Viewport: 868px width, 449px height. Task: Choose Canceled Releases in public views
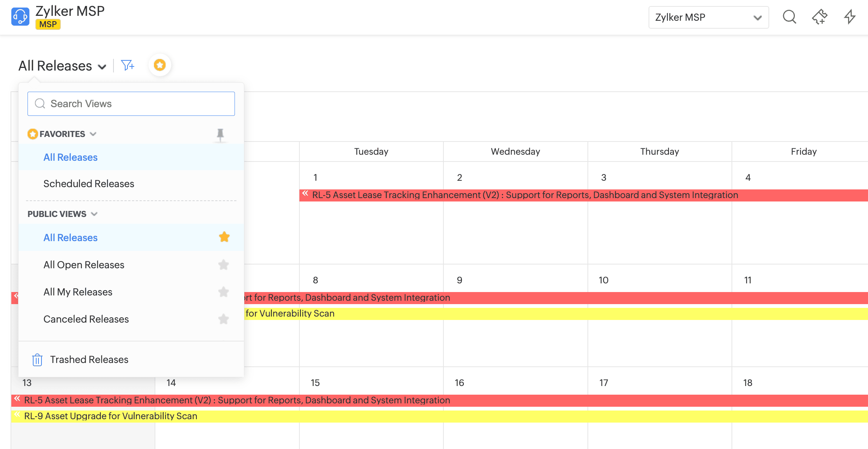86,319
